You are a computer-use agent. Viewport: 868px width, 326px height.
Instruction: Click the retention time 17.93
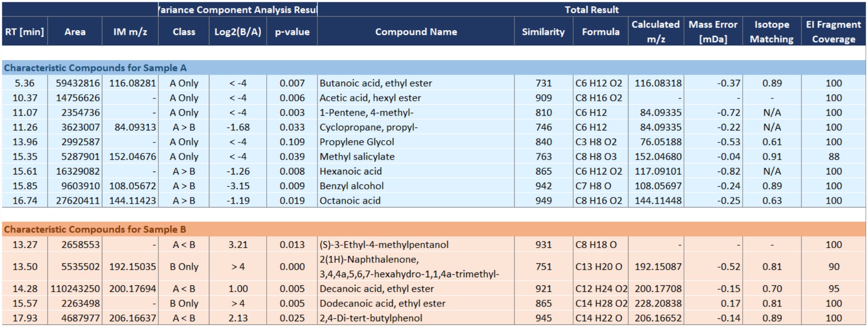(25, 318)
